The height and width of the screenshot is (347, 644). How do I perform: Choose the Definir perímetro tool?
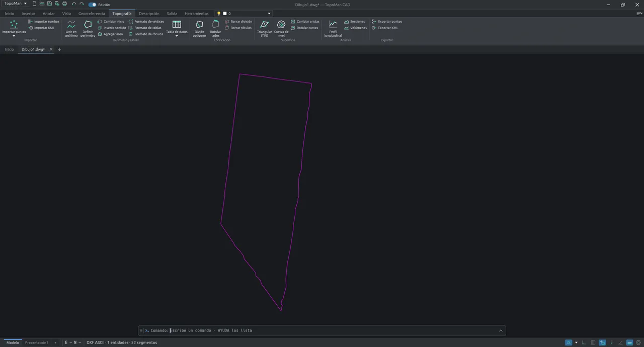pyautogui.click(x=88, y=29)
